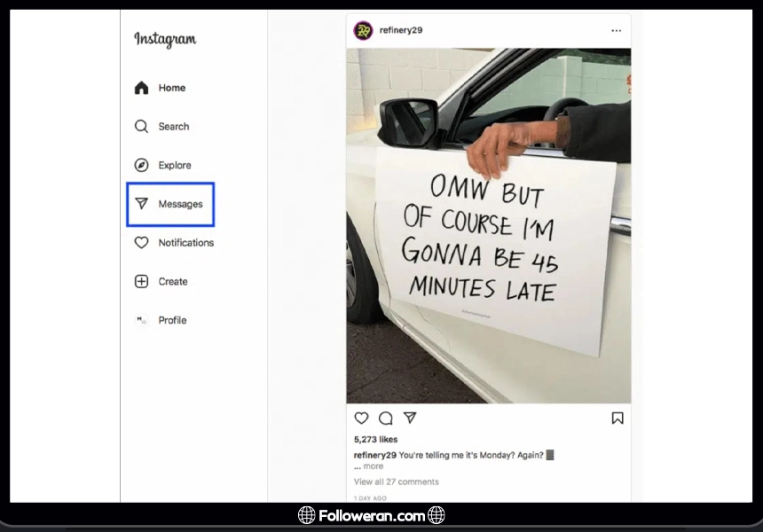Image resolution: width=763 pixels, height=532 pixels.
Task: Save the post with the bookmark icon
Action: (x=617, y=418)
